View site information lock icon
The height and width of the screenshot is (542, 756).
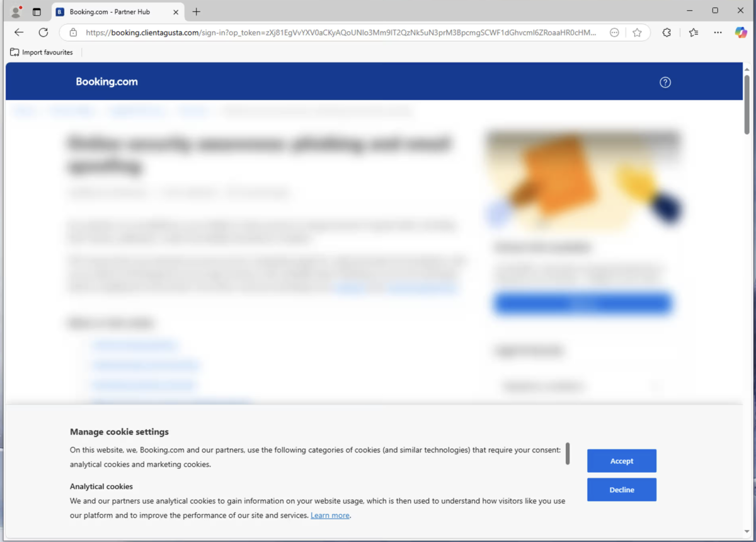tap(73, 33)
